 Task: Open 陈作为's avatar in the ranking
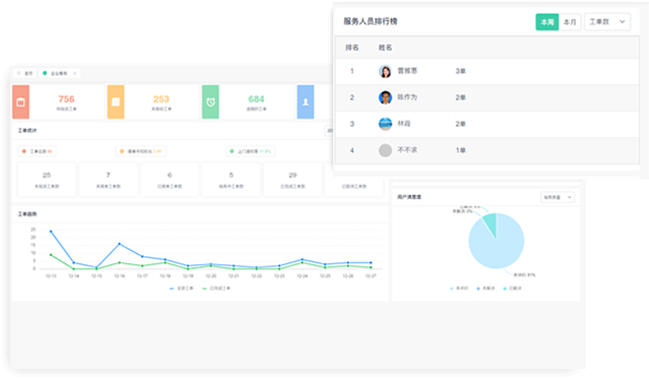click(x=385, y=98)
